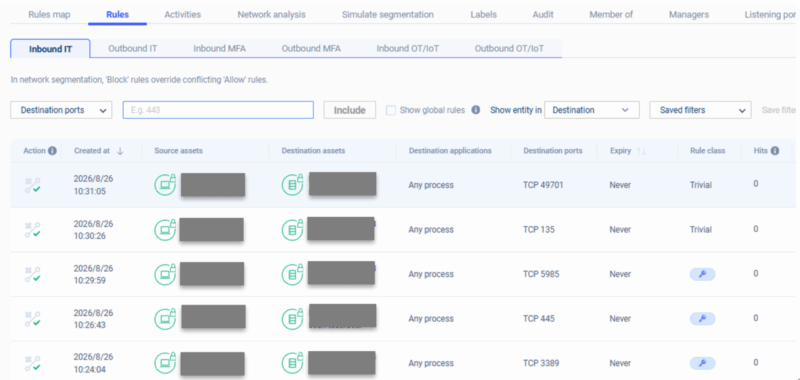Open the Destination ports filter dropdown

61,110
